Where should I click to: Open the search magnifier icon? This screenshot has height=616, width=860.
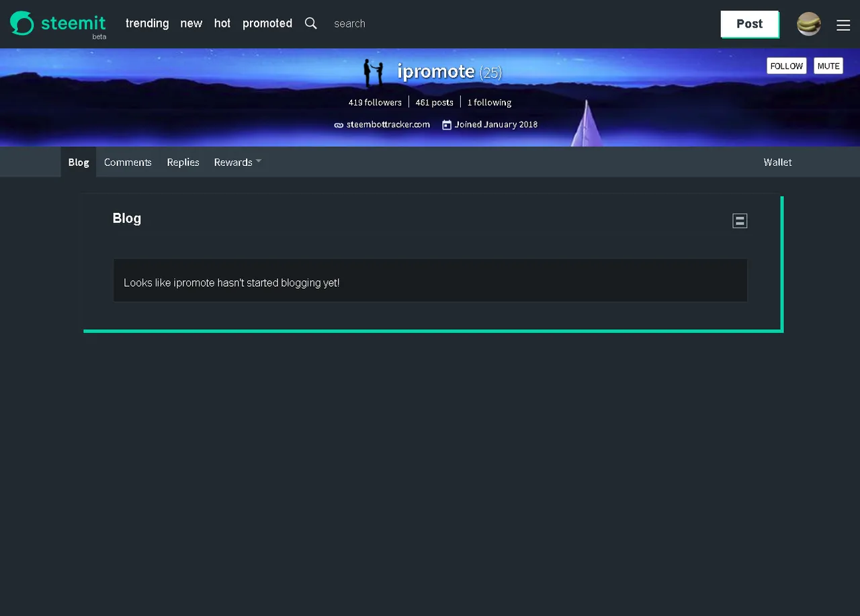click(x=311, y=24)
